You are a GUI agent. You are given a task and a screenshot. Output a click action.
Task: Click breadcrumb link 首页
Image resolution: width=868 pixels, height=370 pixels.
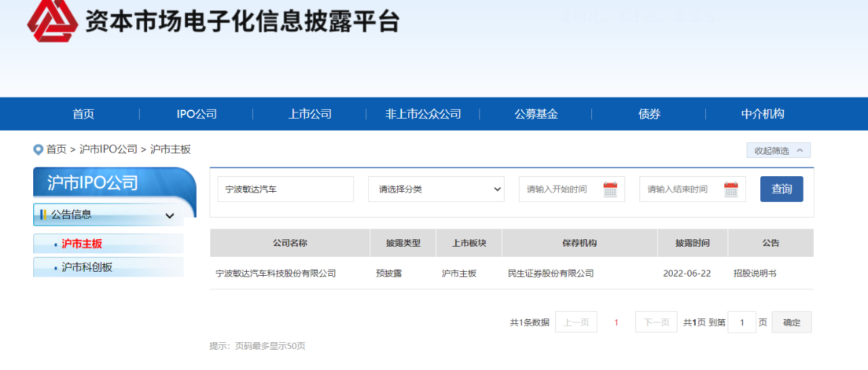pyautogui.click(x=56, y=149)
